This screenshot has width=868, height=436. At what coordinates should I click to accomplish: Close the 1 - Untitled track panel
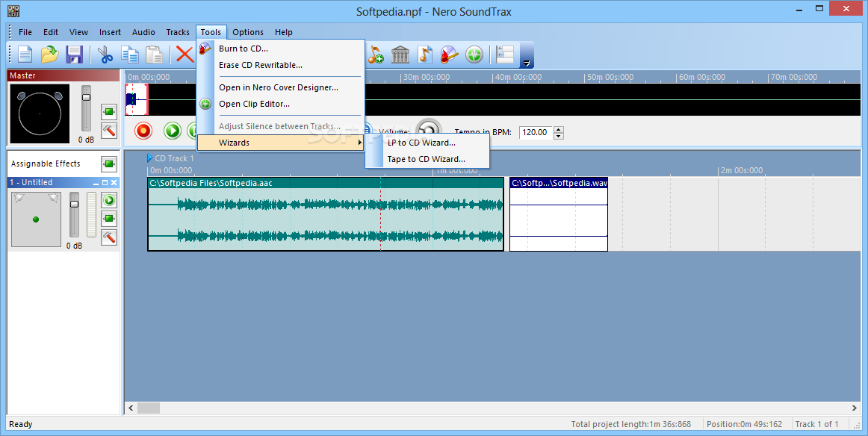click(114, 183)
